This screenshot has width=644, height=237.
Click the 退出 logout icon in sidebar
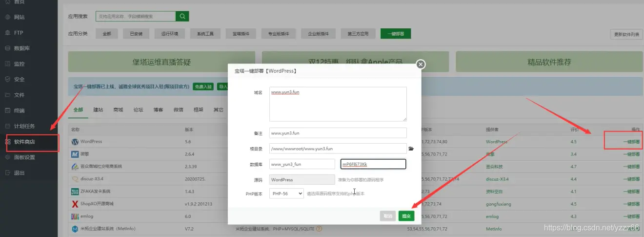click(x=7, y=173)
